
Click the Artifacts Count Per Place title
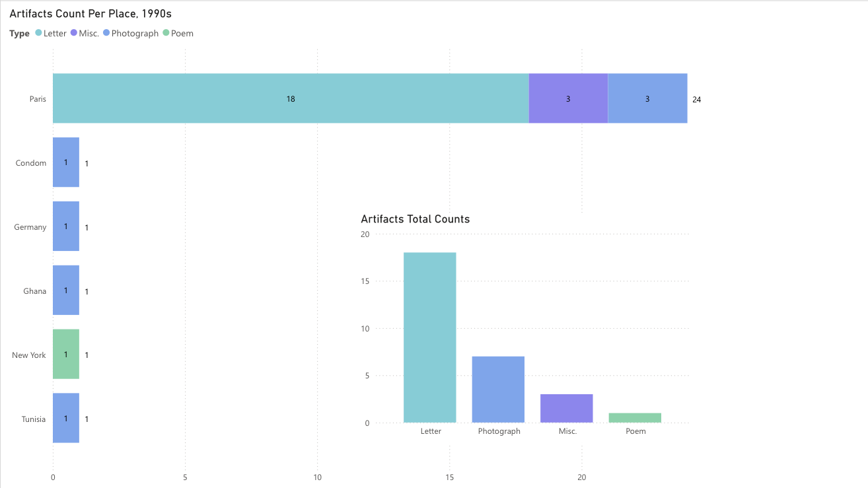[x=90, y=13]
